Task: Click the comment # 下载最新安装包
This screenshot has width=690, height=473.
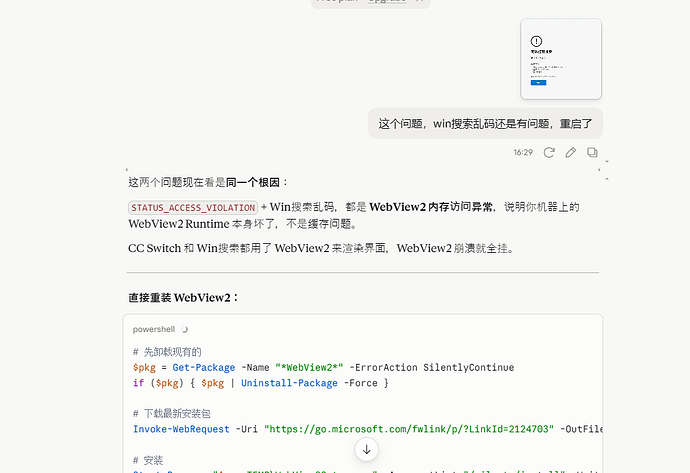Action: coord(172,414)
